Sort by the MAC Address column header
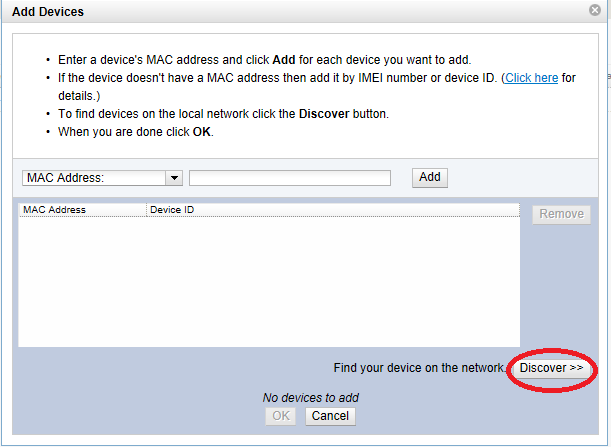Screen dimensions: 611x447 82,210
